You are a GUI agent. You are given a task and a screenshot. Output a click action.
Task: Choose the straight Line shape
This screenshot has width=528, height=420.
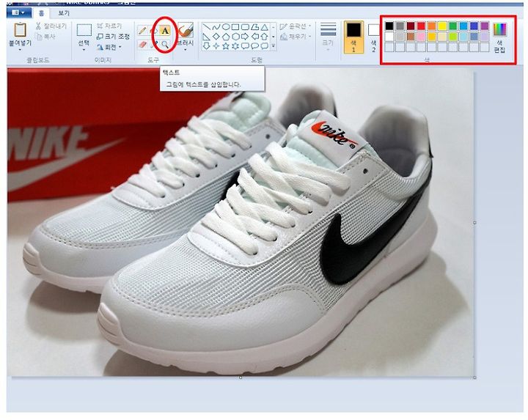tap(206, 27)
